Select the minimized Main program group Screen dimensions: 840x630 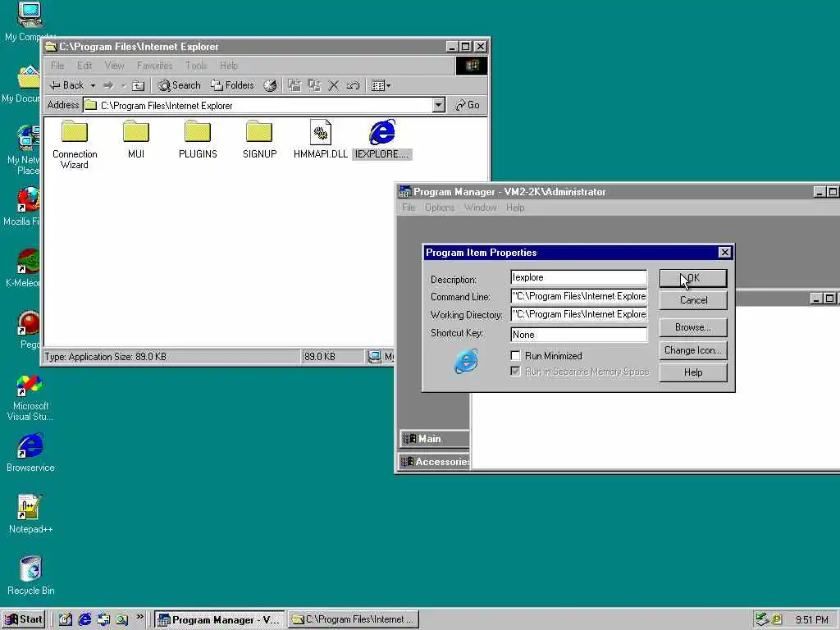coord(435,439)
